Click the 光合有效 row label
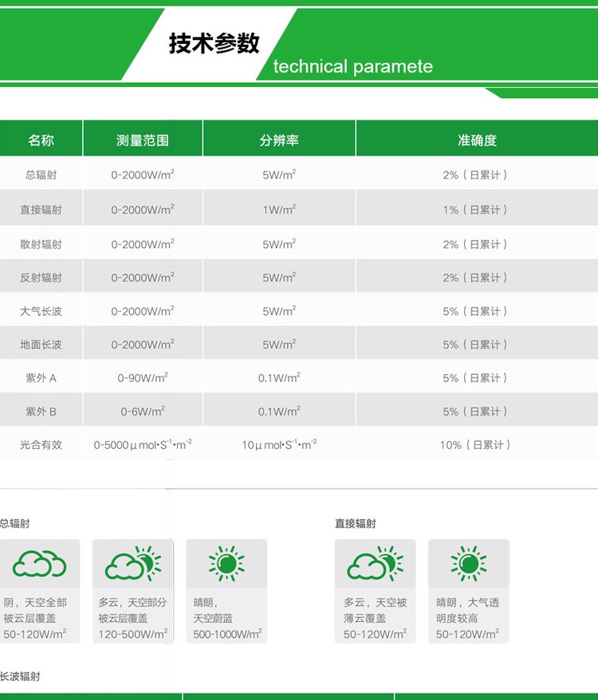The height and width of the screenshot is (700, 598). pyautogui.click(x=41, y=445)
